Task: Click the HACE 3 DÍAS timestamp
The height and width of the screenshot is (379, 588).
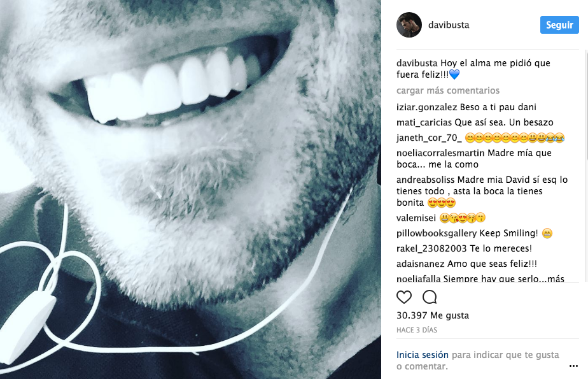Action: 416,330
